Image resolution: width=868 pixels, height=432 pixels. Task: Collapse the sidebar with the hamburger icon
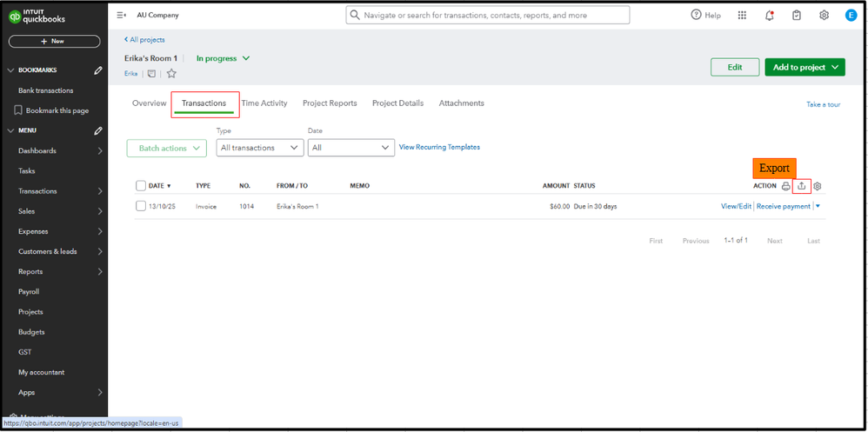pos(121,16)
